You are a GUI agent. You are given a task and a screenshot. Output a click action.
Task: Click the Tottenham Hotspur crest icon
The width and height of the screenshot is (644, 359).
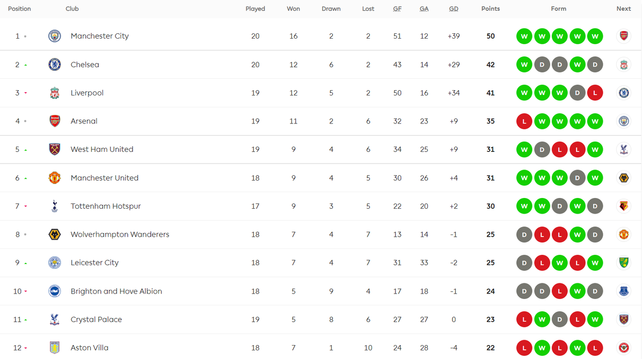(54, 206)
